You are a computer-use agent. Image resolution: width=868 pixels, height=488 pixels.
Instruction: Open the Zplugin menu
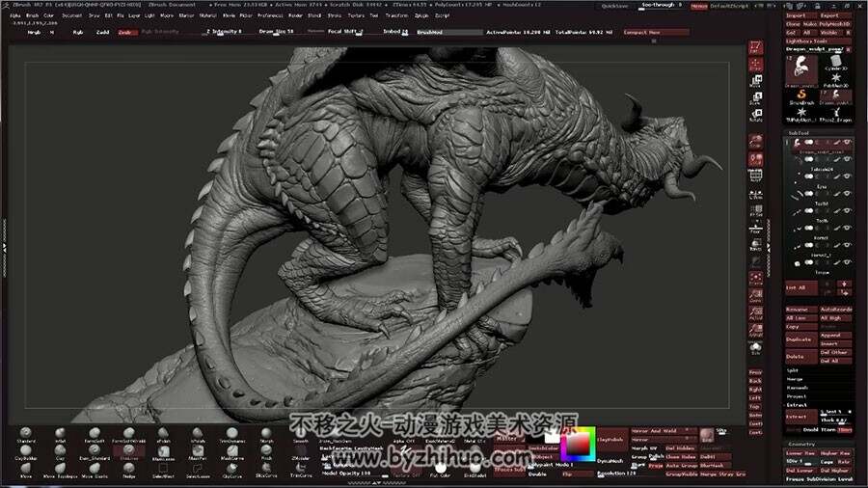420,15
